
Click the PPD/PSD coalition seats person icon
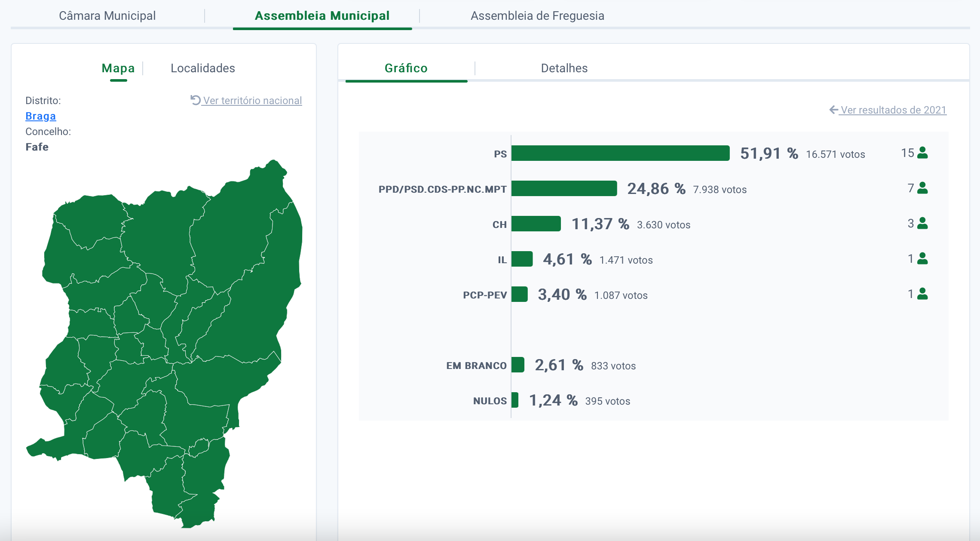point(922,188)
